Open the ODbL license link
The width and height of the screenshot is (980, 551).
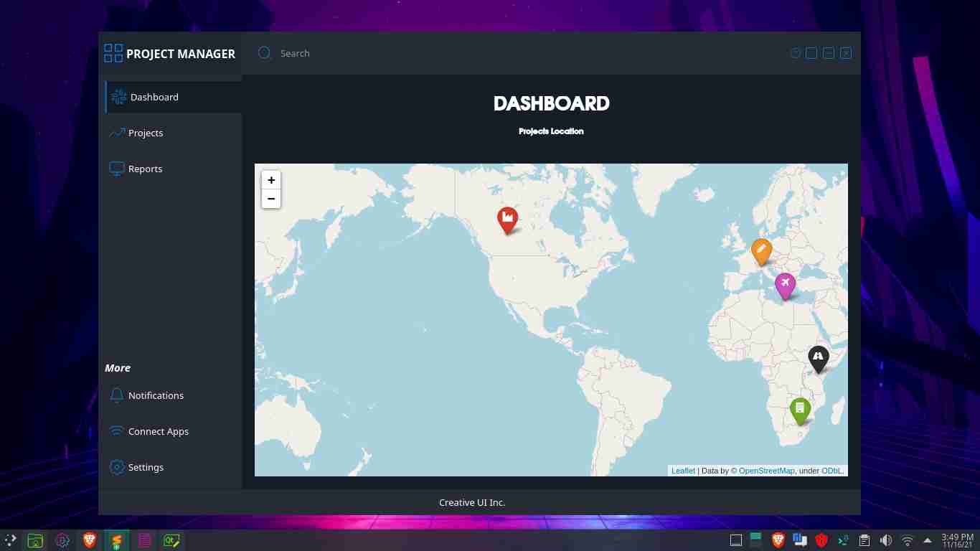pos(832,471)
